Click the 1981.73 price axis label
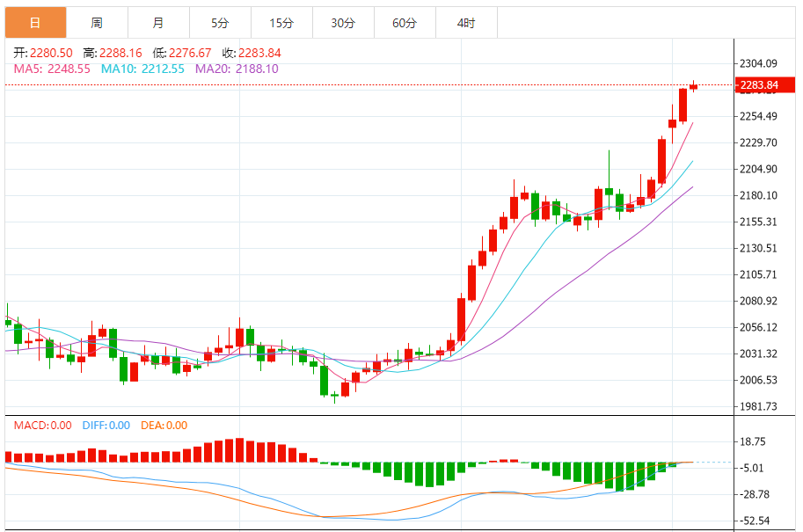The height and width of the screenshot is (532, 803). (758, 406)
